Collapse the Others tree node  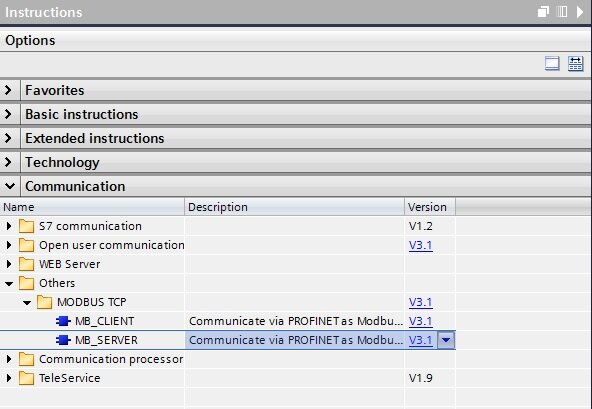point(9,284)
